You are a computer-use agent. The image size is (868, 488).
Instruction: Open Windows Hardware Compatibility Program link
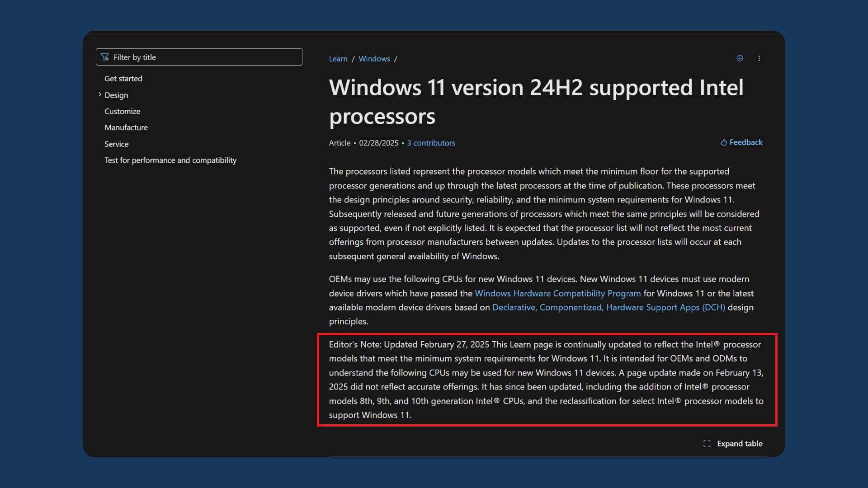click(x=557, y=293)
